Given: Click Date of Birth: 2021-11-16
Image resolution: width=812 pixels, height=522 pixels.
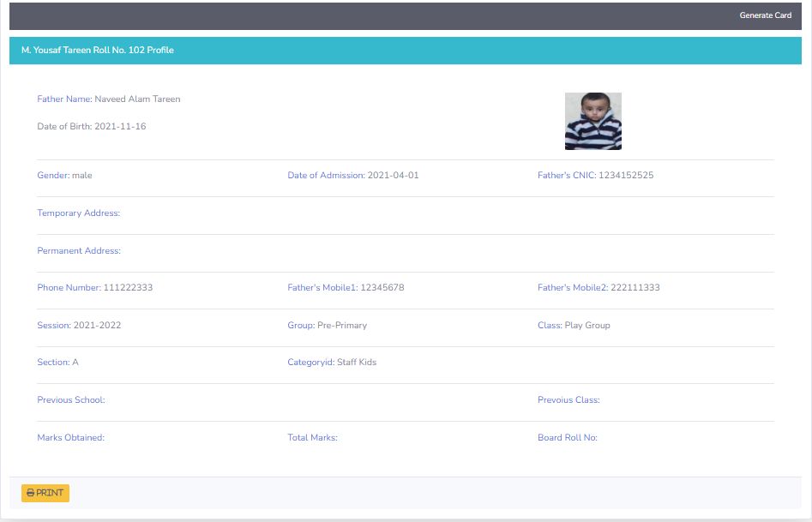Looking at the screenshot, I should tap(92, 126).
